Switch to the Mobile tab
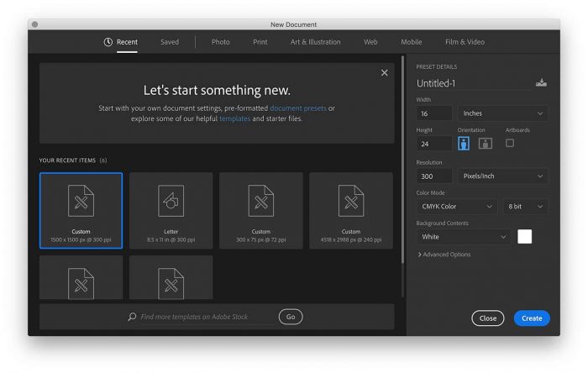The height and width of the screenshot is (373, 588). (412, 42)
